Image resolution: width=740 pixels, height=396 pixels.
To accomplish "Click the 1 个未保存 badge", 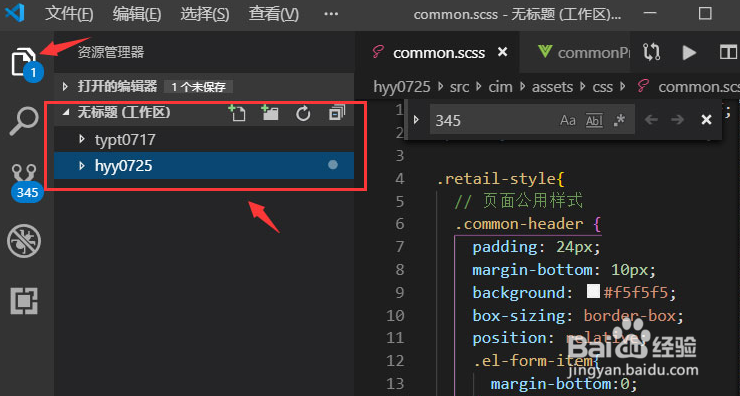I will (198, 87).
